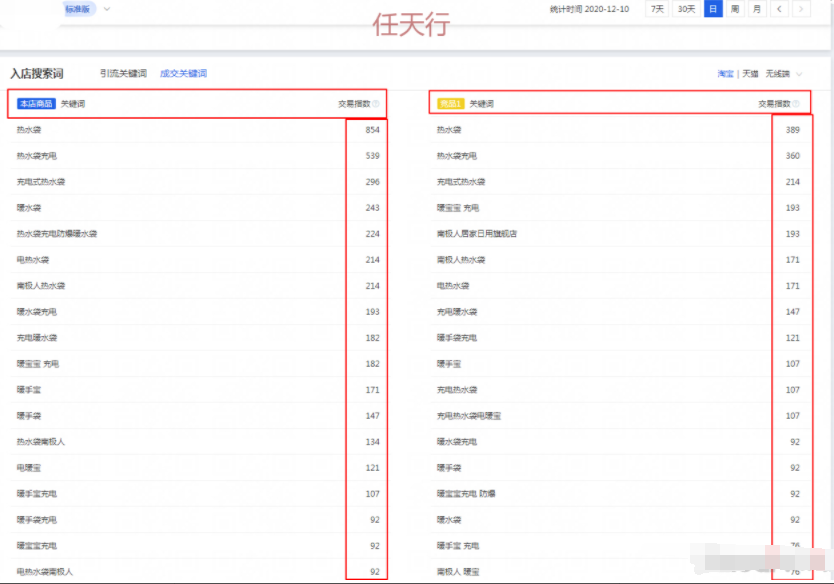Image resolution: width=834 pixels, height=584 pixels.
Task: Click 交易指数 column header in 本店商品 table
Action: coord(354,104)
